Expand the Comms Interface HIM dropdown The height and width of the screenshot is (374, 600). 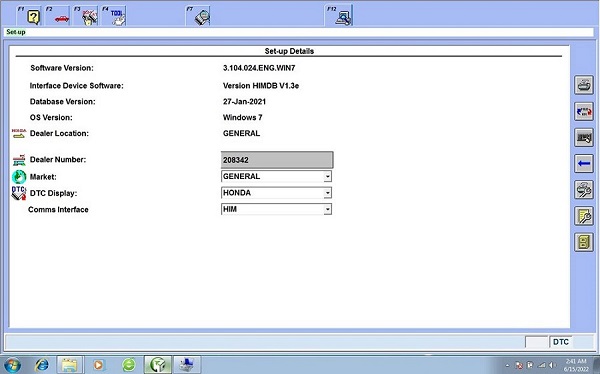[x=327, y=209]
